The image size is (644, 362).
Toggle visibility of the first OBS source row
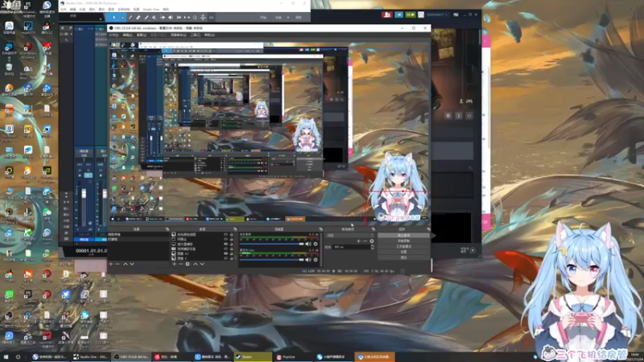click(x=226, y=234)
